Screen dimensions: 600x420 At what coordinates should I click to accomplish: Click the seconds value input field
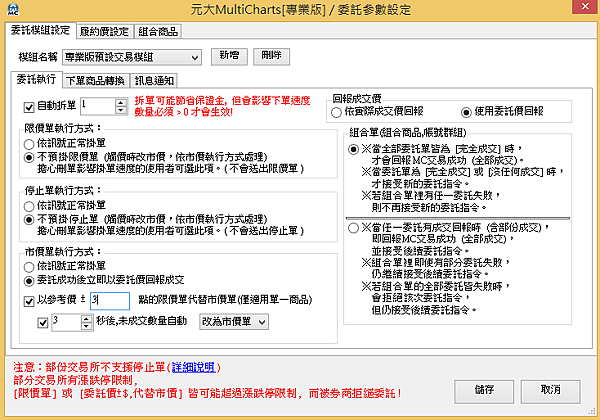point(66,322)
